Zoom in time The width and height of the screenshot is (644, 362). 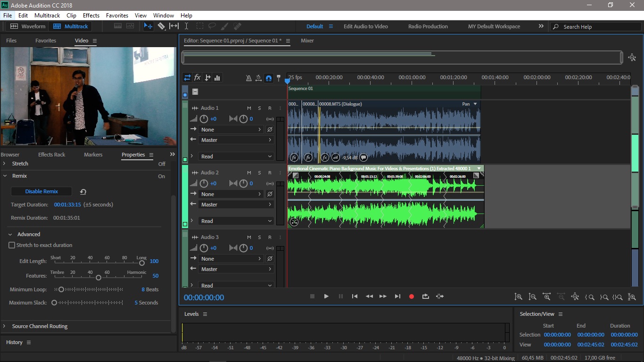547,297
